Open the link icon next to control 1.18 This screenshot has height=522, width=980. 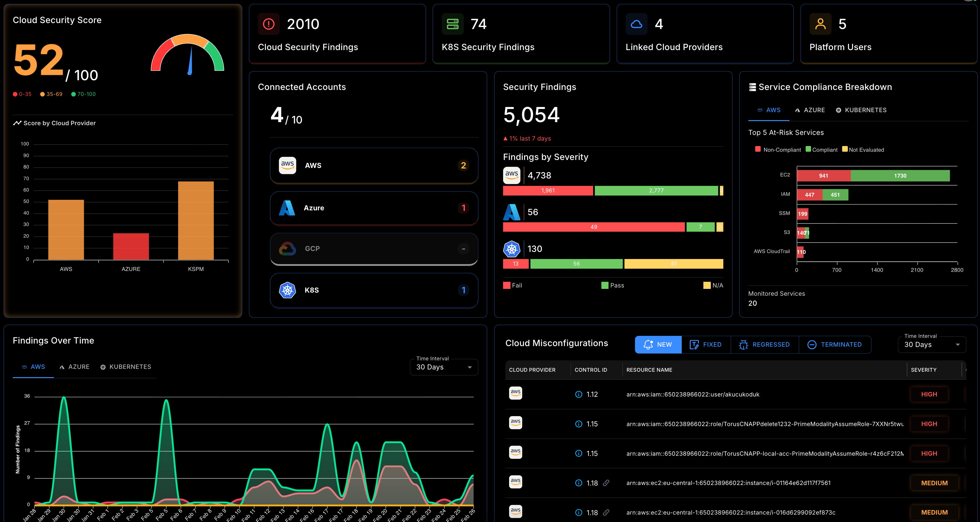click(607, 483)
